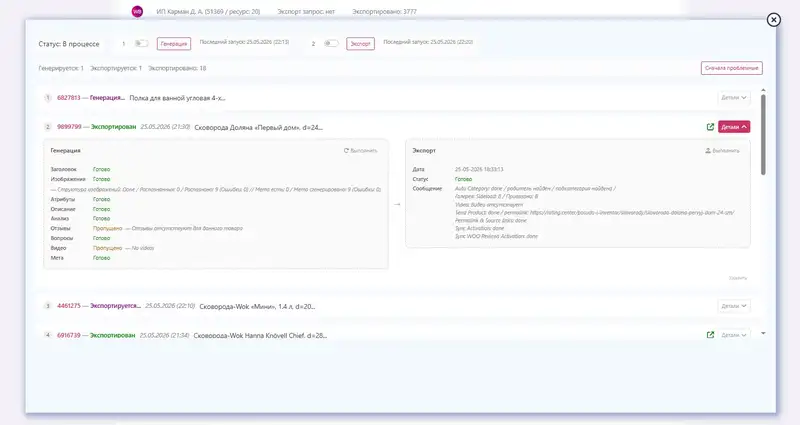
Task: Click product title 'Сковорода-Wok «Мини», 1.4 л'
Action: 257,307
